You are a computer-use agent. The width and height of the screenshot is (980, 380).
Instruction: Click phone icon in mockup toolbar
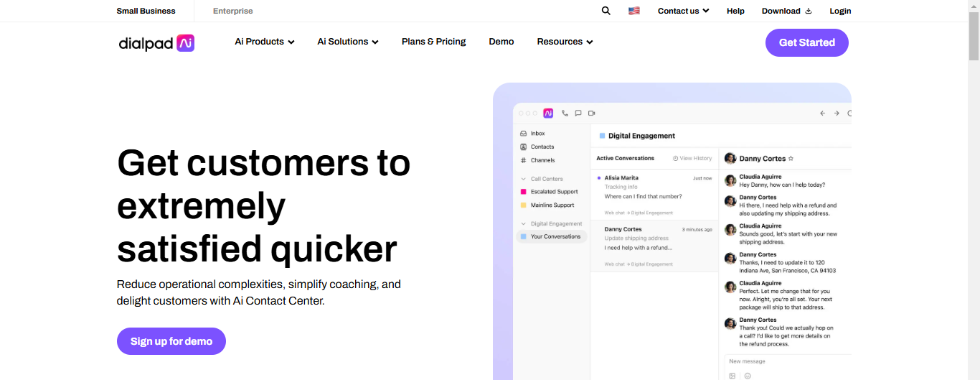point(565,113)
